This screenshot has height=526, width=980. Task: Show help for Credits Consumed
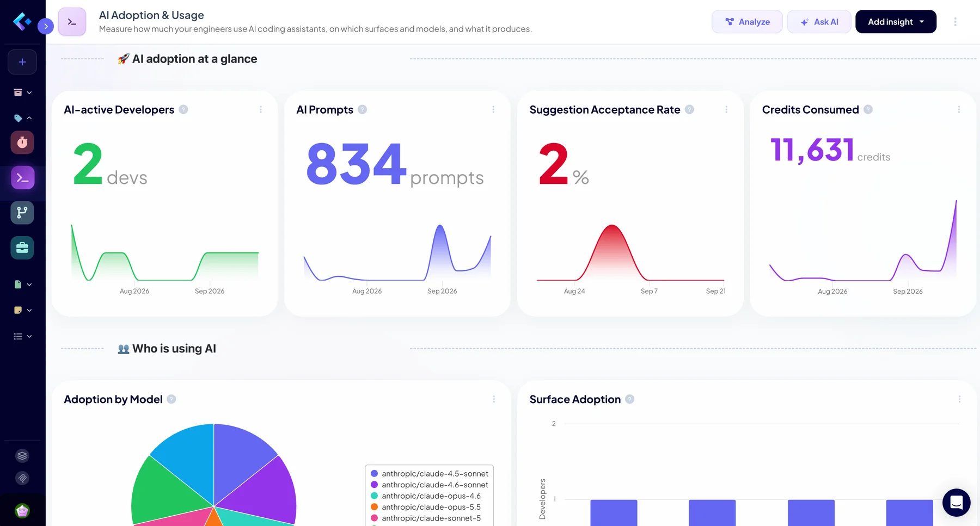868,109
